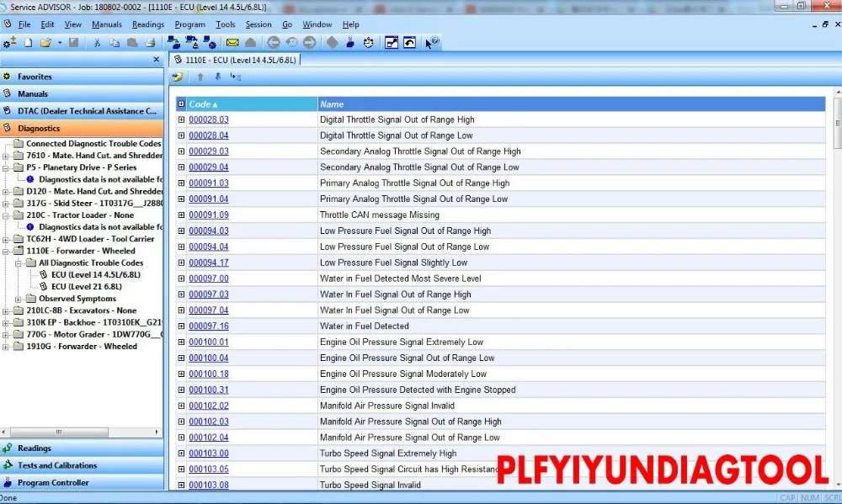Open code link 000100.01
The image size is (842, 504).
coord(208,342)
